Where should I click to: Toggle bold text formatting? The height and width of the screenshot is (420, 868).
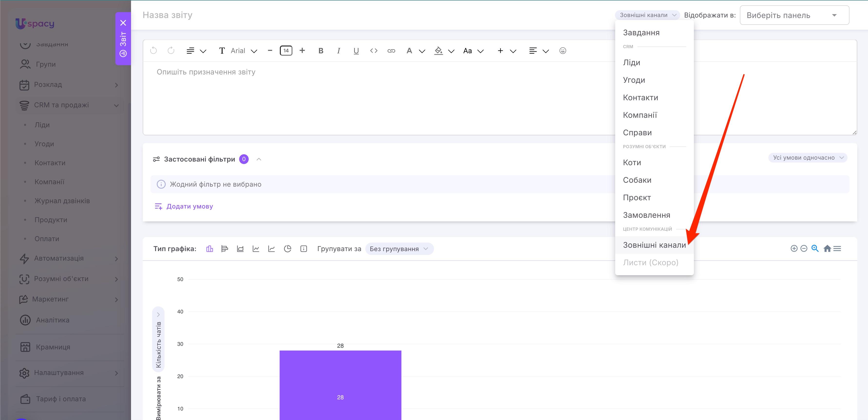[x=321, y=51]
